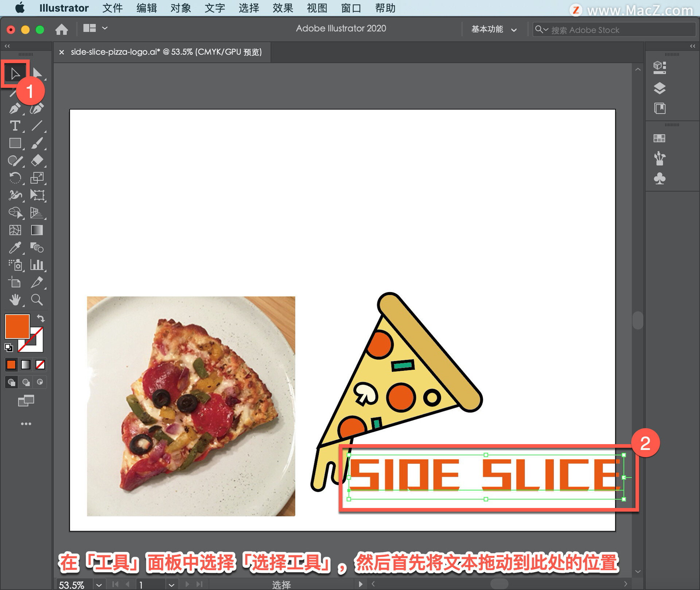This screenshot has width=700, height=590.
Task: Select the Rotate tool
Action: pos(15,178)
